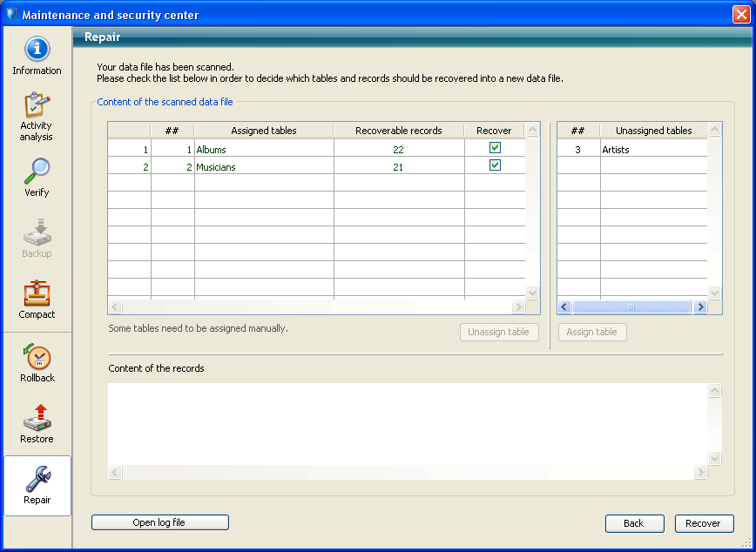Select the Artists unassigned table row
756x552 pixels.
[653, 150]
